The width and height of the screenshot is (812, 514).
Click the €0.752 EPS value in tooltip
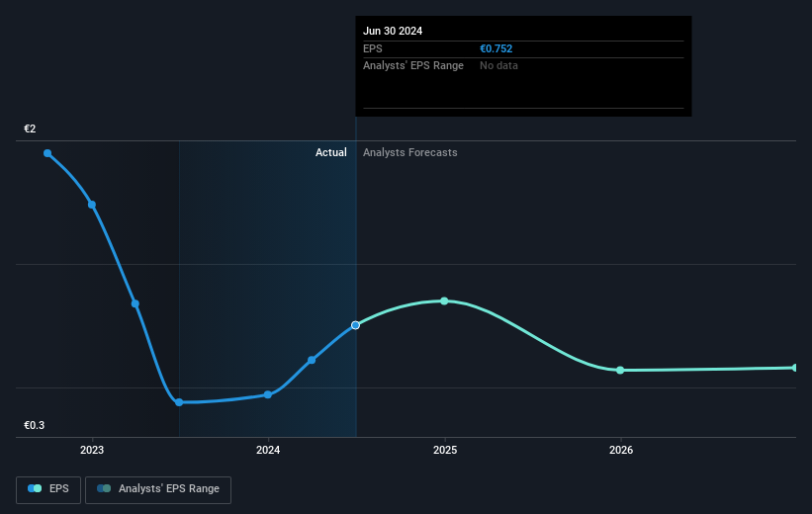496,48
